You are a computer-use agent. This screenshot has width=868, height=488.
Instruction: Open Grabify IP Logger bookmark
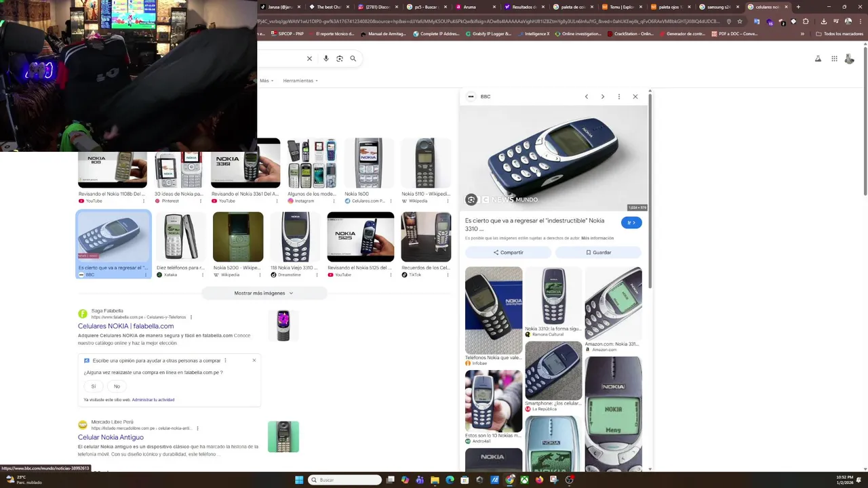coord(488,34)
